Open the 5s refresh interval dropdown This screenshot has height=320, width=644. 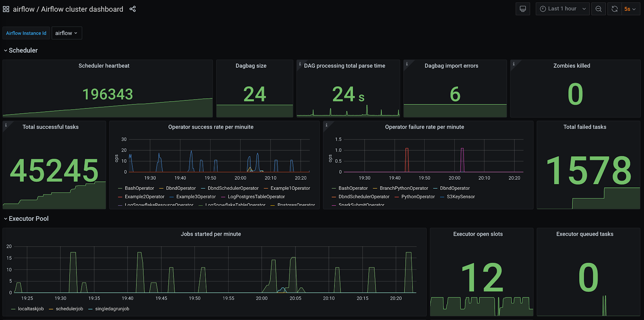tap(630, 9)
